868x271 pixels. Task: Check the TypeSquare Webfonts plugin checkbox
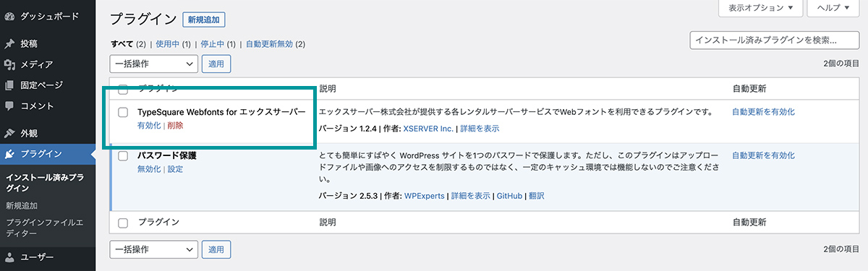[x=123, y=113]
